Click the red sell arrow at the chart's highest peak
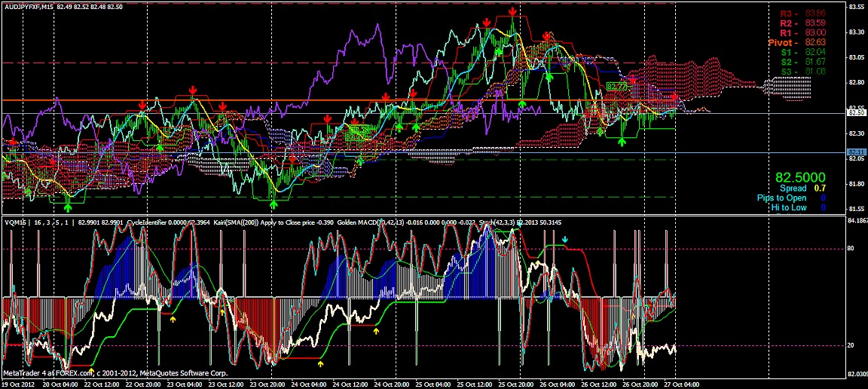 pyautogui.click(x=512, y=11)
